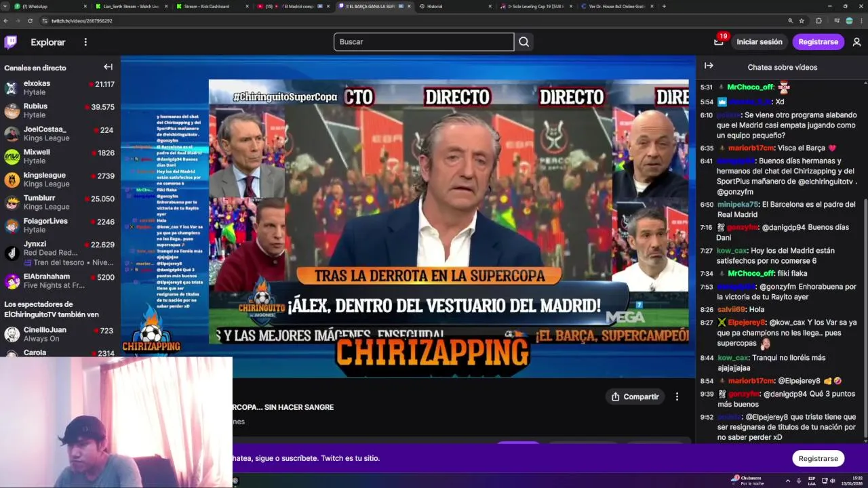Open the Tumblurr channel in the sidebar
Image resolution: width=868 pixels, height=488 pixels.
(x=60, y=203)
